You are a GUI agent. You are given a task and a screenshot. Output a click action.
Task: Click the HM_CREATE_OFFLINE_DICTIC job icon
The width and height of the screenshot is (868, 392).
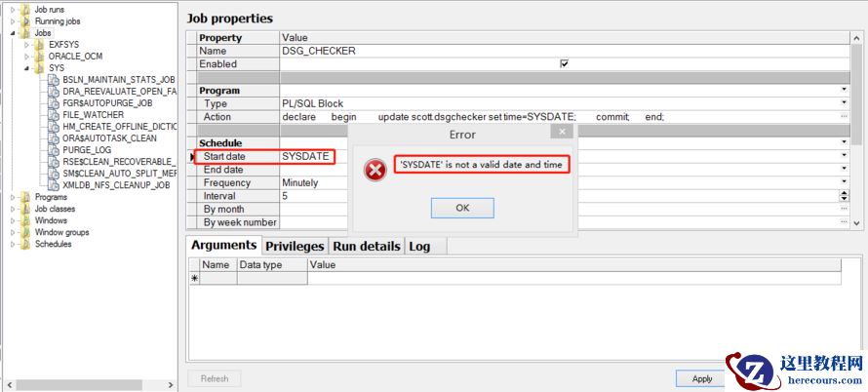[x=53, y=126]
